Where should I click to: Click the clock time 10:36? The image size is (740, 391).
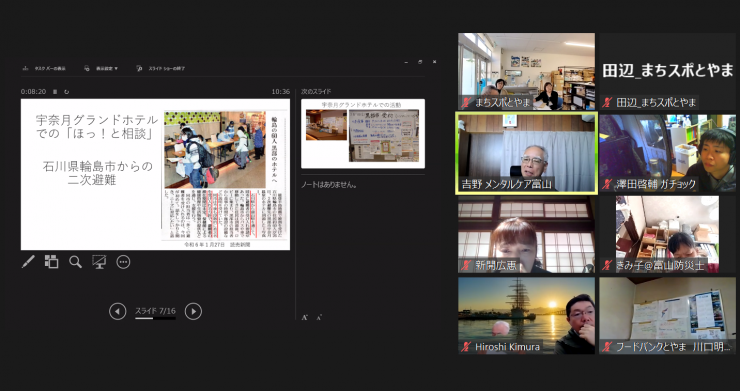281,92
